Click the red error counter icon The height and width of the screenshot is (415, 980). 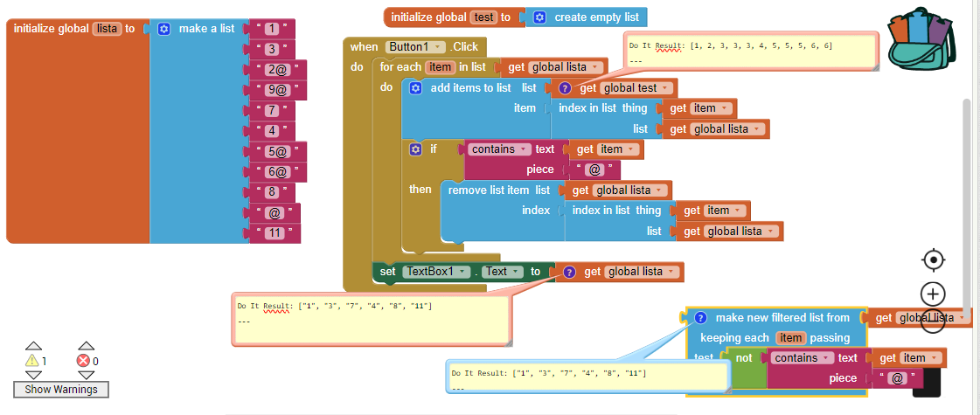click(x=83, y=360)
